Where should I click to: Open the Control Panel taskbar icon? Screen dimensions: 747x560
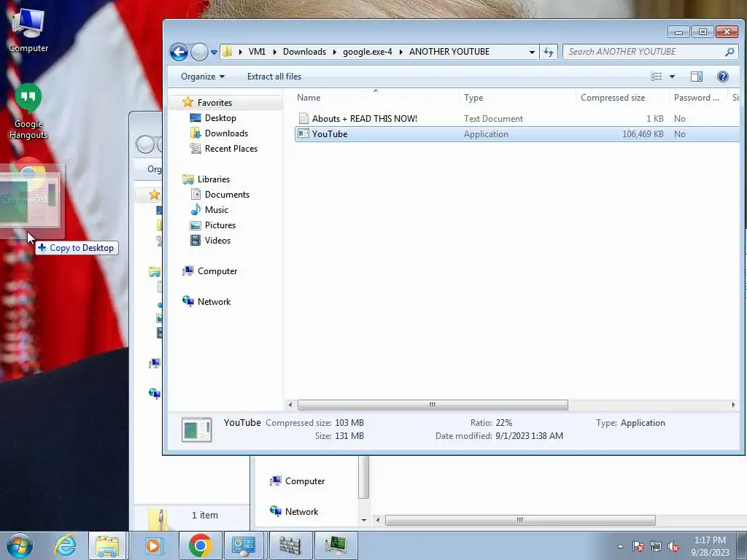coord(244,545)
